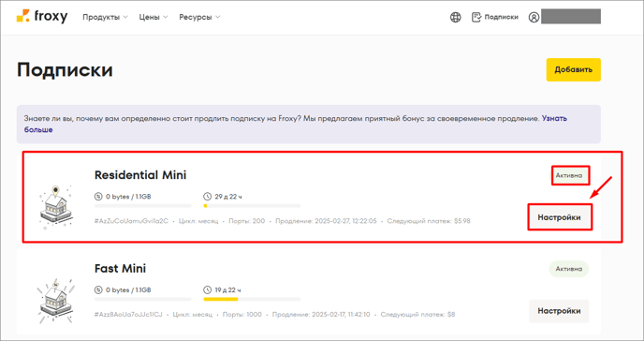Viewport: 644px width, 341px height.
Task: Click the Fast Mini title
Action: click(121, 269)
